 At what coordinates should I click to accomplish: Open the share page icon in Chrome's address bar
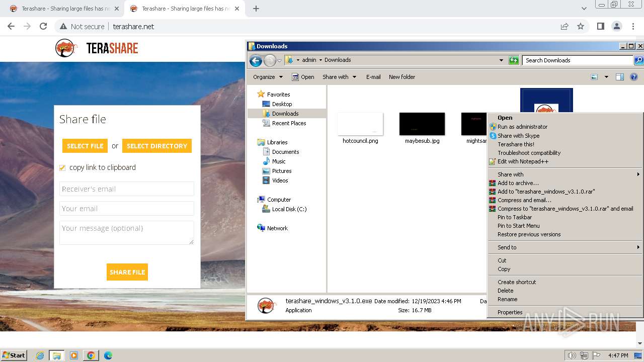(565, 26)
